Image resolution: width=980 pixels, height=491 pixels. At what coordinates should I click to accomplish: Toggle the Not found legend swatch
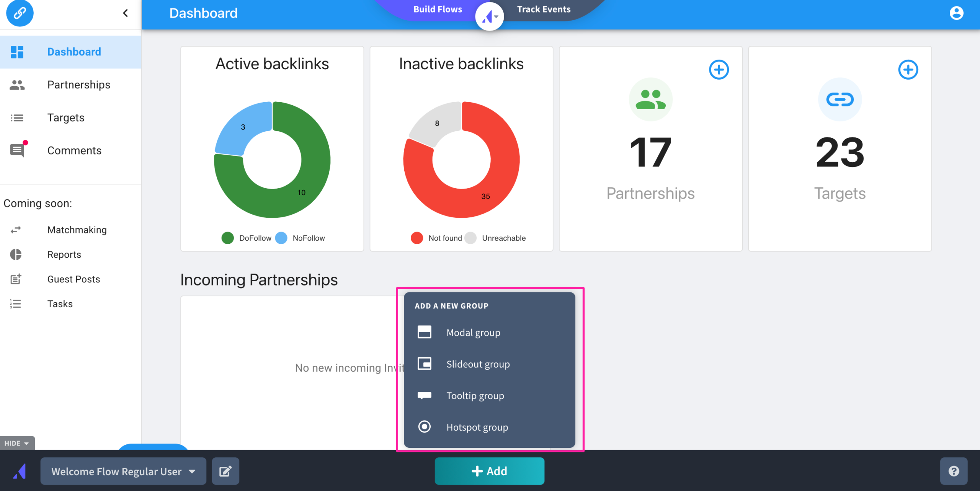coord(417,238)
